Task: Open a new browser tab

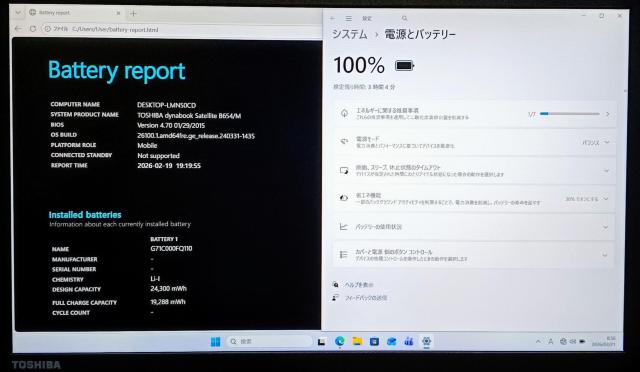Action: click(133, 13)
